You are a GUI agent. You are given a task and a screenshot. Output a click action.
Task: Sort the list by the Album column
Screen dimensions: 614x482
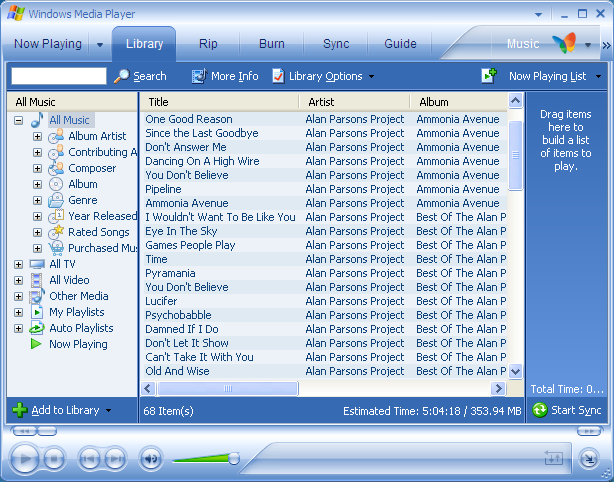click(459, 102)
